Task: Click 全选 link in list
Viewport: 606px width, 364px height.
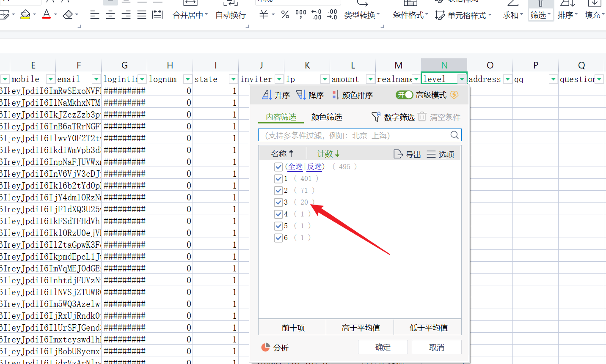Action: pos(296,167)
